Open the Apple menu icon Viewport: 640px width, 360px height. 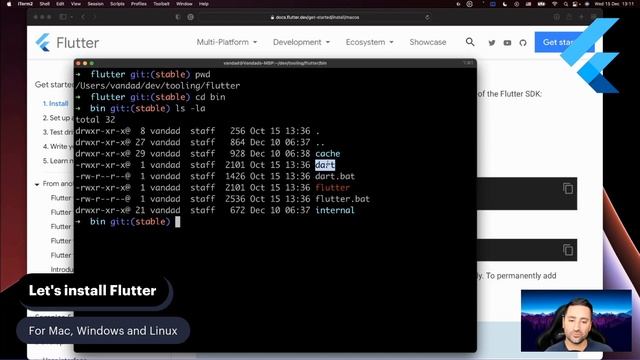point(9,4)
